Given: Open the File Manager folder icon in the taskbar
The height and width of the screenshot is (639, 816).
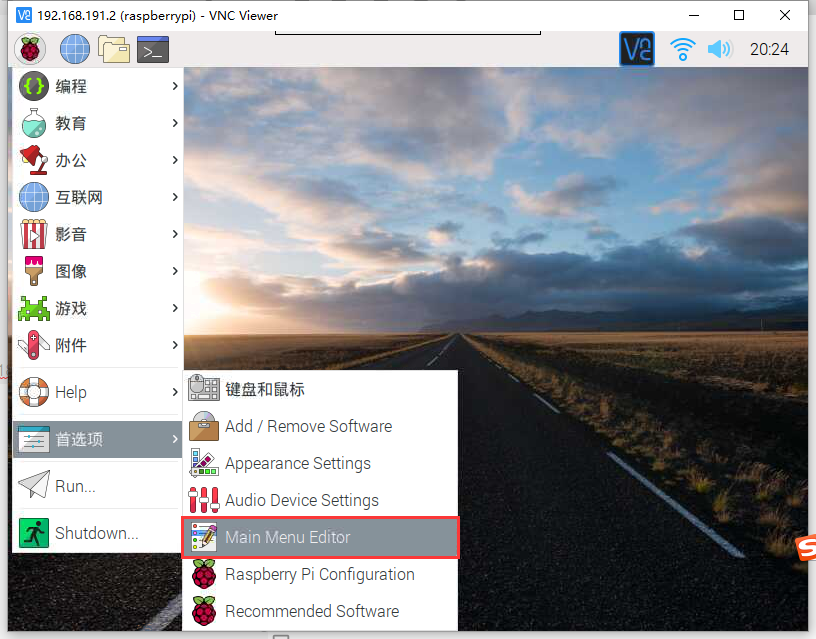Looking at the screenshot, I should click(x=113, y=49).
